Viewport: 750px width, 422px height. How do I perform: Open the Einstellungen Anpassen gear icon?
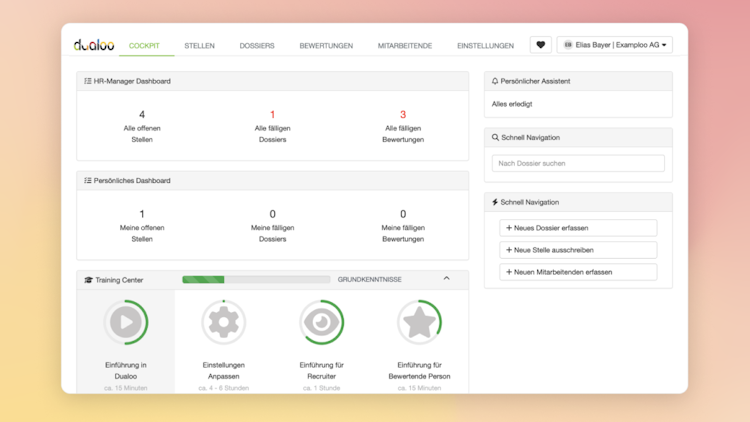coord(223,322)
